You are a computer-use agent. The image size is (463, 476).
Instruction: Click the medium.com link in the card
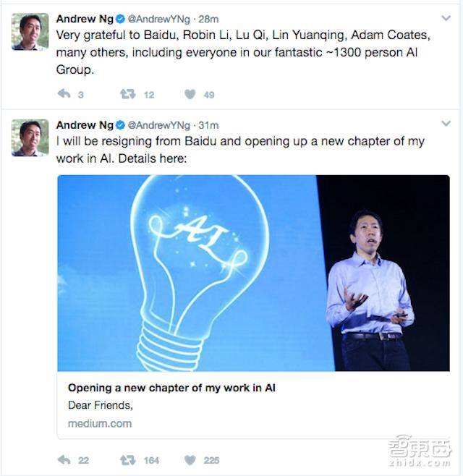[x=100, y=423]
